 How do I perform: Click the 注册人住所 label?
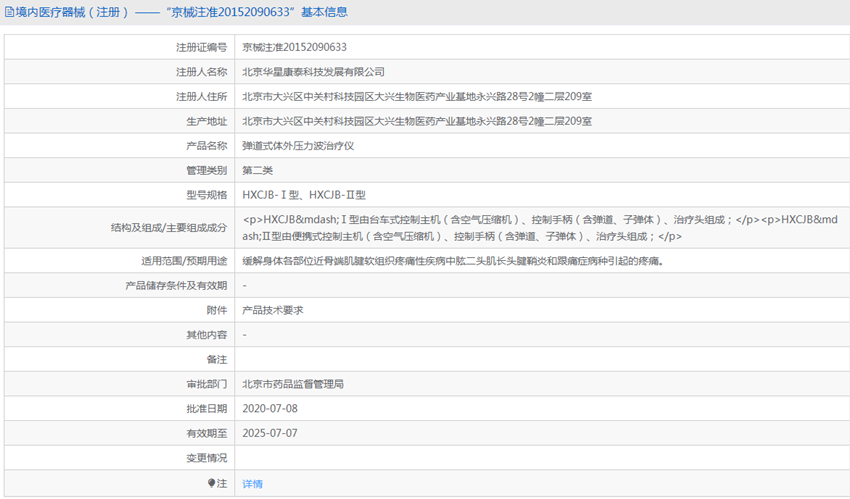(202, 96)
